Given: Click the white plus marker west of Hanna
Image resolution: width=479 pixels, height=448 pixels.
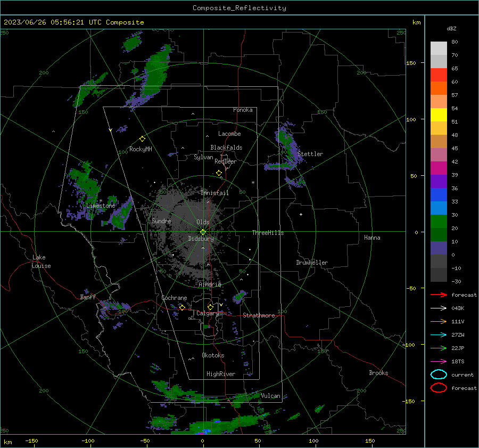Looking at the screenshot, I should coord(301,214).
